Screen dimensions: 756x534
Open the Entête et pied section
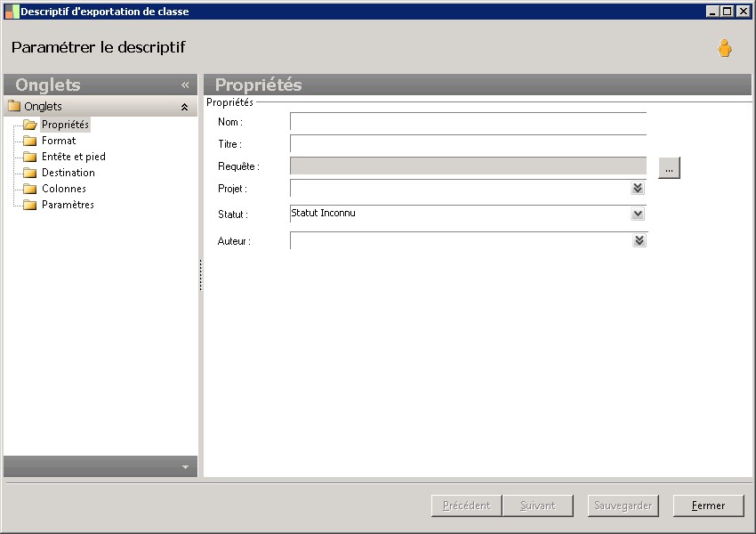point(73,157)
